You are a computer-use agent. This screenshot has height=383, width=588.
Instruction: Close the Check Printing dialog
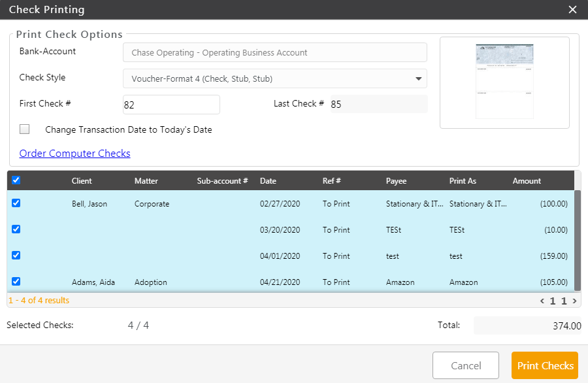572,10
